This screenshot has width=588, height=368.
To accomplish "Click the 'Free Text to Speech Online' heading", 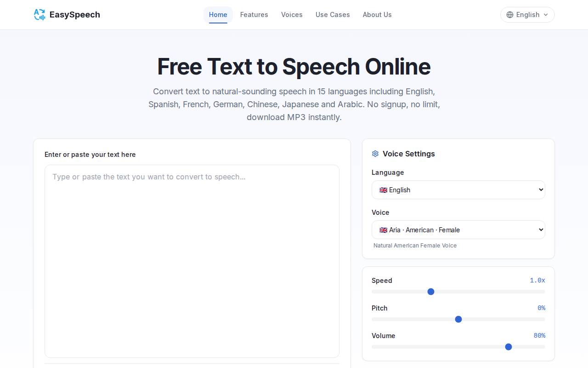I will click(294, 67).
